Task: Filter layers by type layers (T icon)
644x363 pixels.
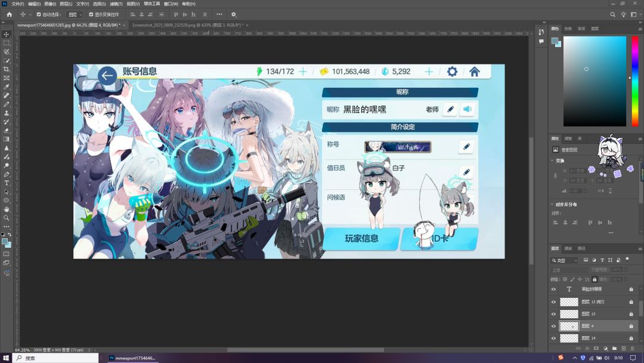Action: [x=602, y=260]
